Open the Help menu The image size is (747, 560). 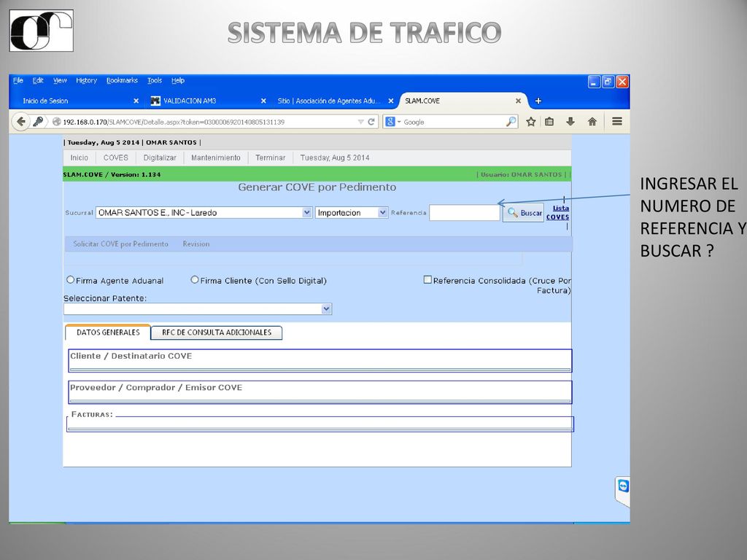coord(178,80)
